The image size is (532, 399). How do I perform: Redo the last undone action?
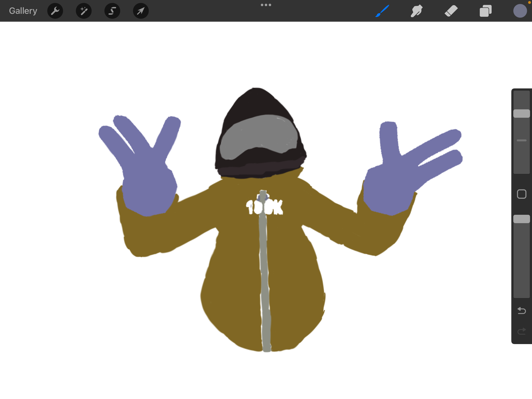tap(522, 331)
